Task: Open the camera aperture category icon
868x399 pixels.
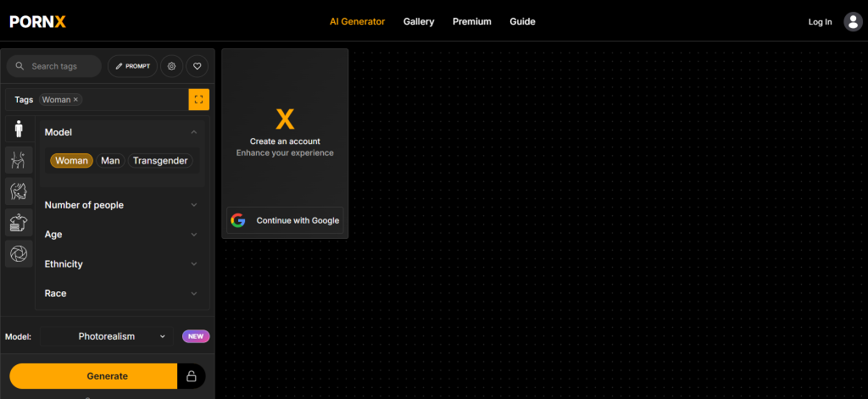Action: [19, 253]
